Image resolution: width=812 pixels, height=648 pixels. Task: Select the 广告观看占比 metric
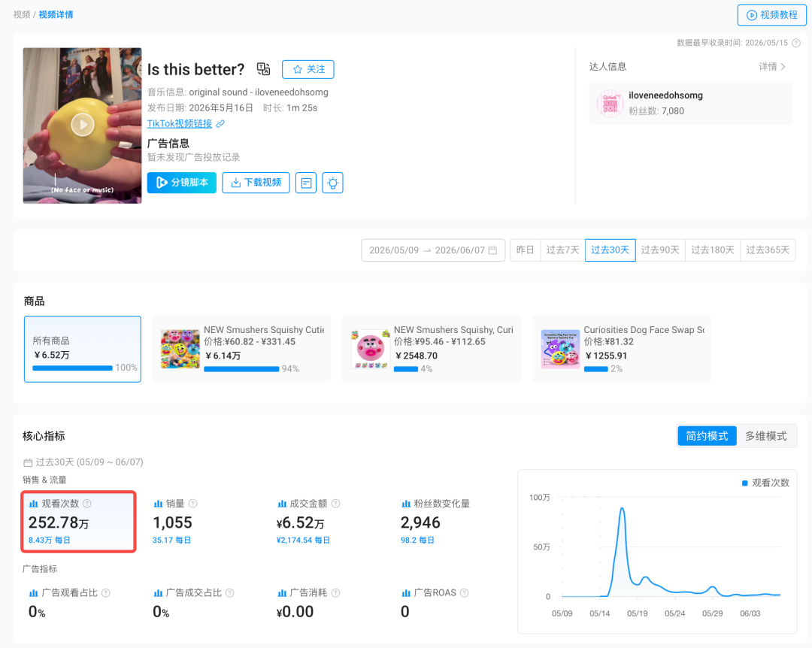coord(69,602)
